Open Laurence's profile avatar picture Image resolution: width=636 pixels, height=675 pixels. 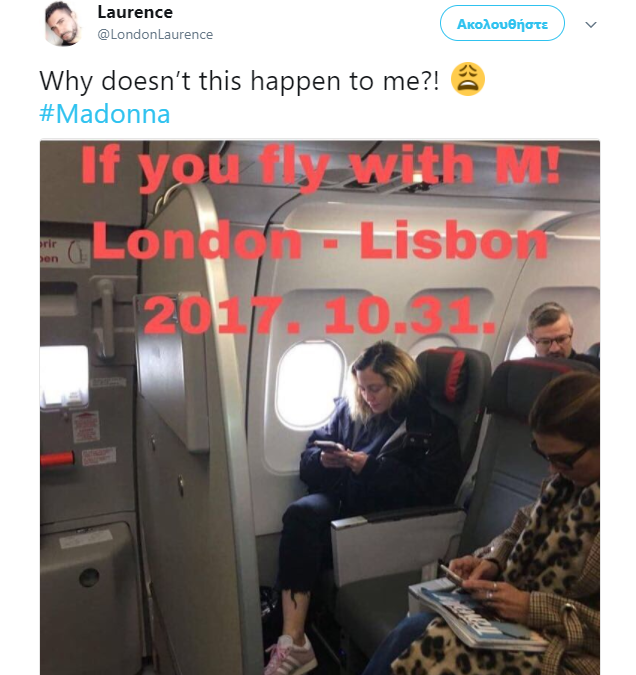coord(64,23)
